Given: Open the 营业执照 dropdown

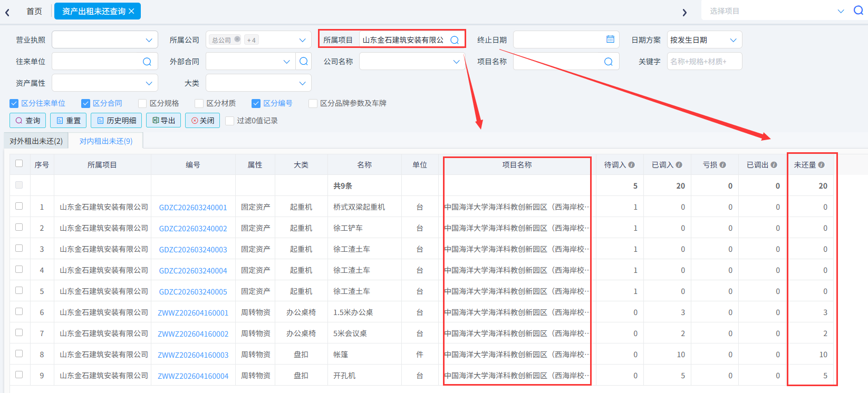Looking at the screenshot, I should [105, 40].
